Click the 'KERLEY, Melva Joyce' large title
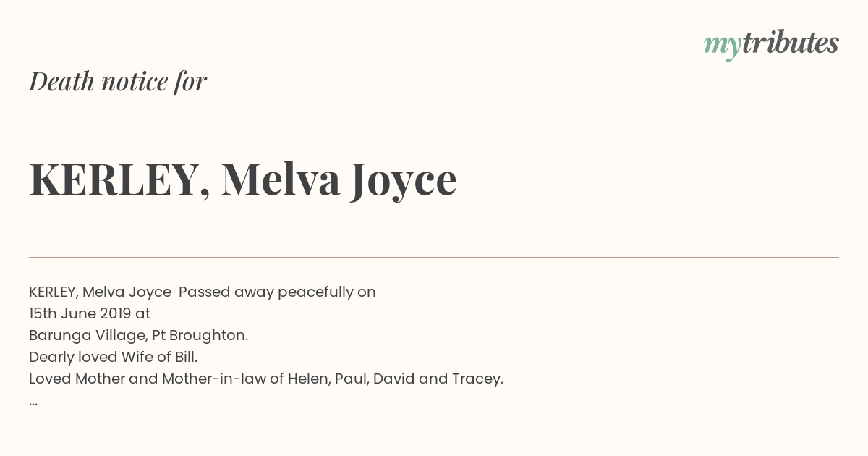The width and height of the screenshot is (868, 456). 243,180
